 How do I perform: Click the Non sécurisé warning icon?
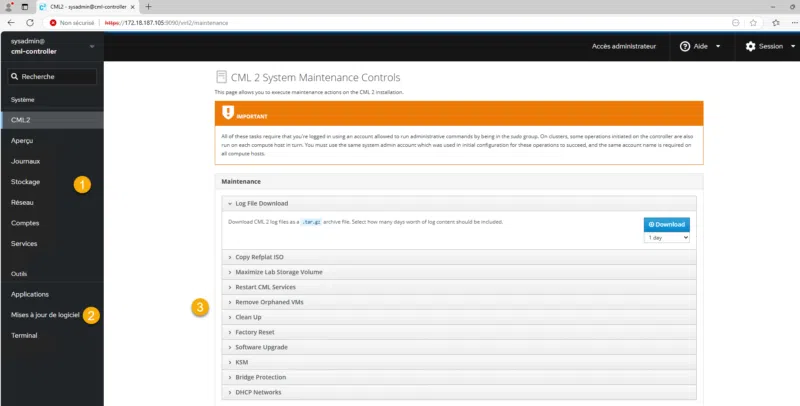coord(55,21)
